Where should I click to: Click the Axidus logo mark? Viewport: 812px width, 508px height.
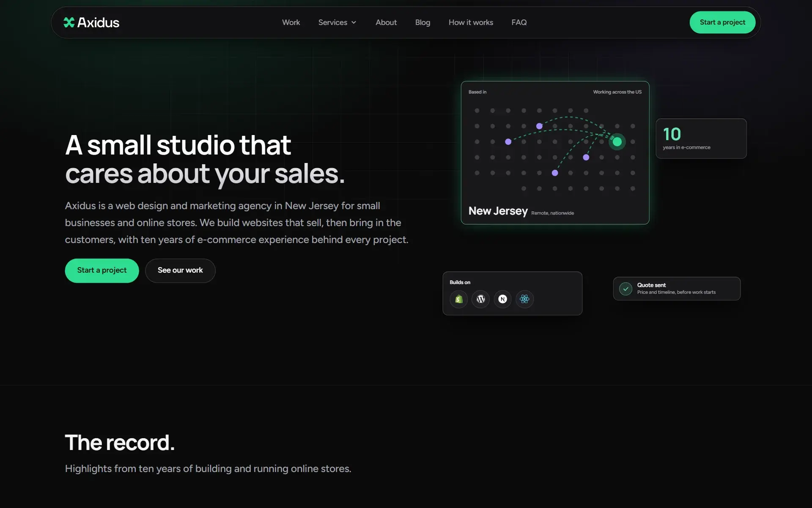click(x=69, y=22)
